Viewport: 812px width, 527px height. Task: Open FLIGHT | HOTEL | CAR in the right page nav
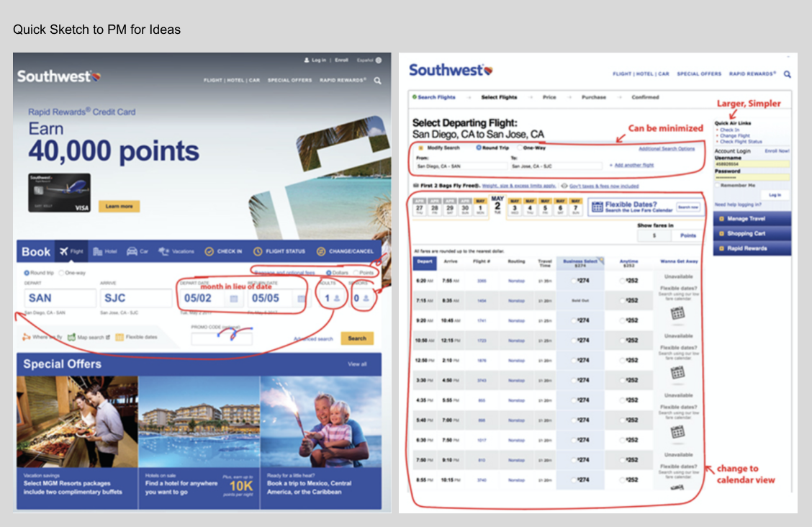[x=641, y=74]
